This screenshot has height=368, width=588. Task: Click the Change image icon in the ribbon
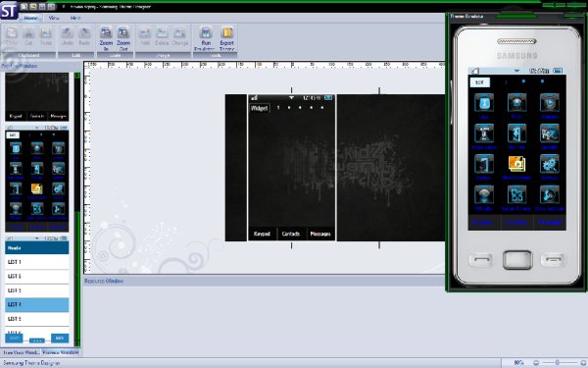tap(180, 36)
